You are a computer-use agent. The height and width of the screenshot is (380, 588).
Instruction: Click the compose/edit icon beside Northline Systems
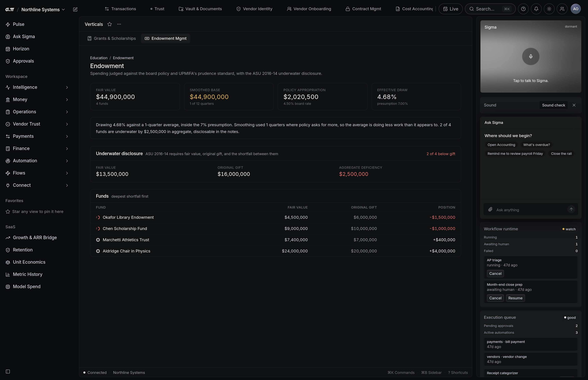tap(75, 9)
